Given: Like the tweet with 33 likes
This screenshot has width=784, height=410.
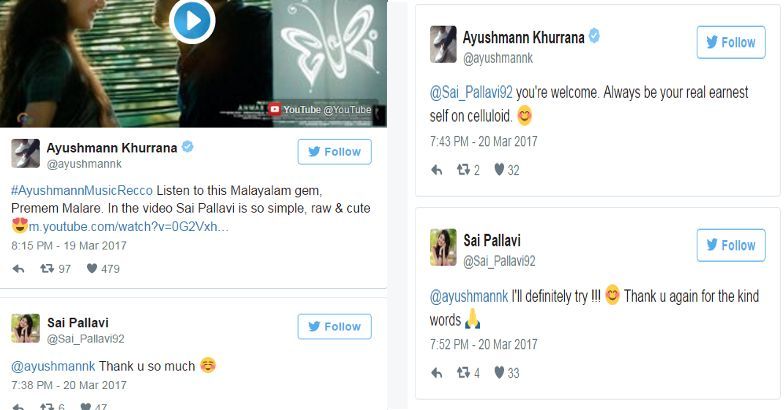Looking at the screenshot, I should click(x=499, y=373).
